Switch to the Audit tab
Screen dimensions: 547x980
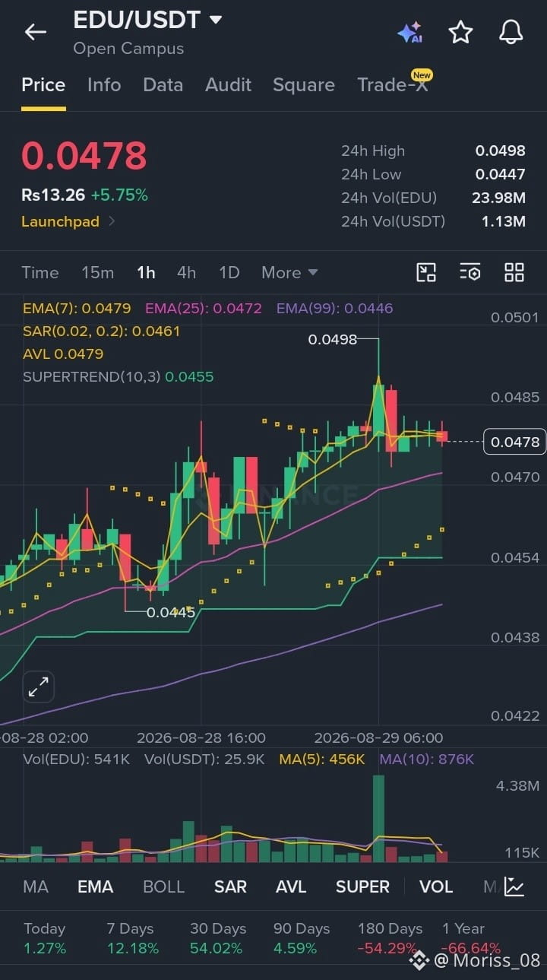tap(228, 85)
